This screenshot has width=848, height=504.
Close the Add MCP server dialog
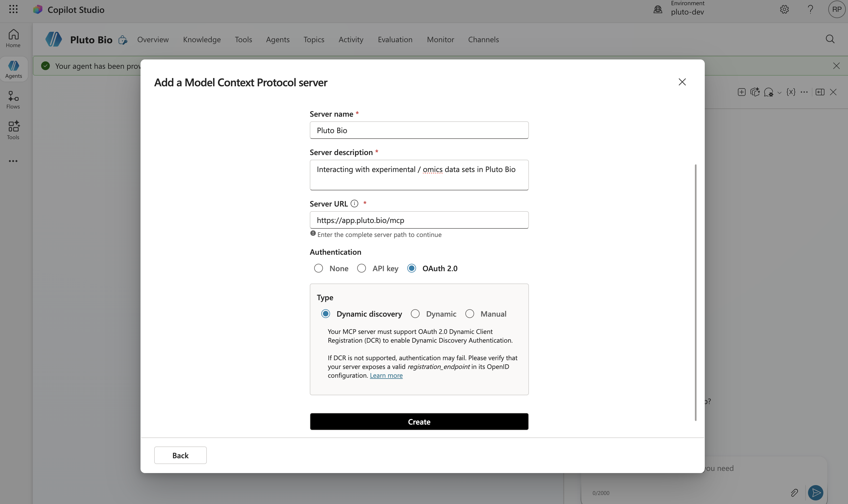point(682,82)
